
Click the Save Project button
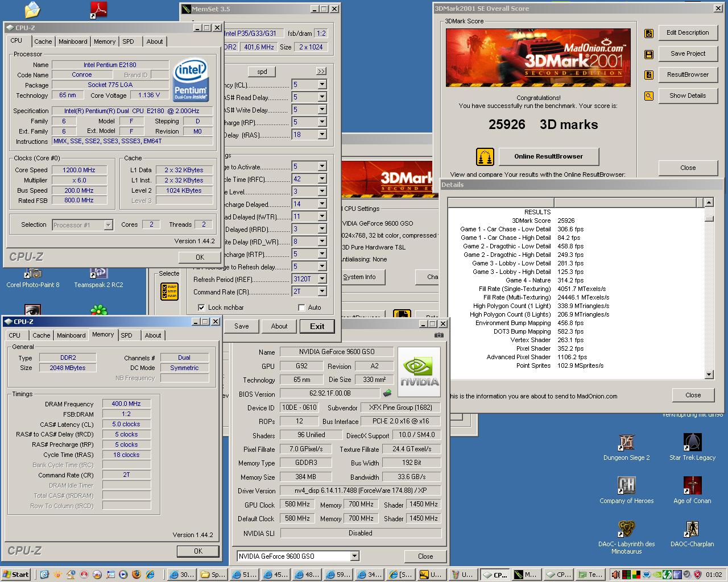point(688,53)
